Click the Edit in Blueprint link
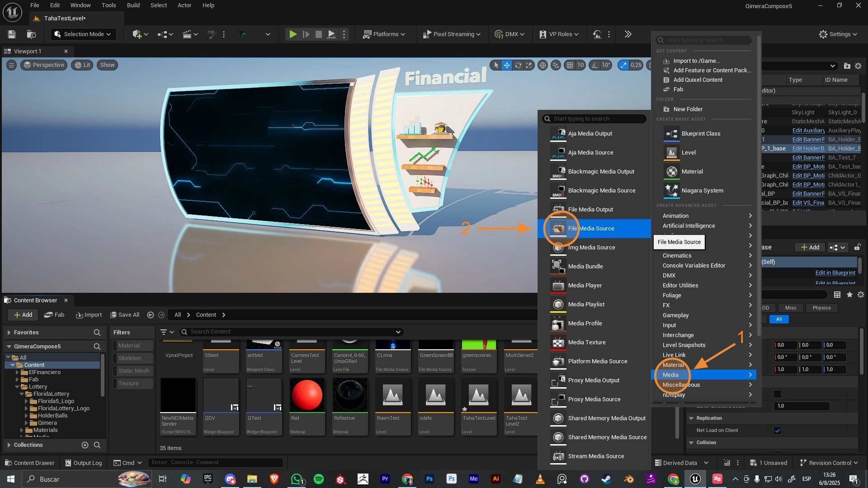868x488 pixels. [x=835, y=273]
